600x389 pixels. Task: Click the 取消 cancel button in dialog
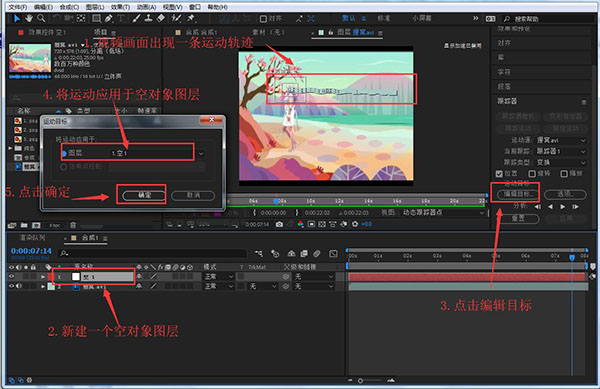point(193,195)
